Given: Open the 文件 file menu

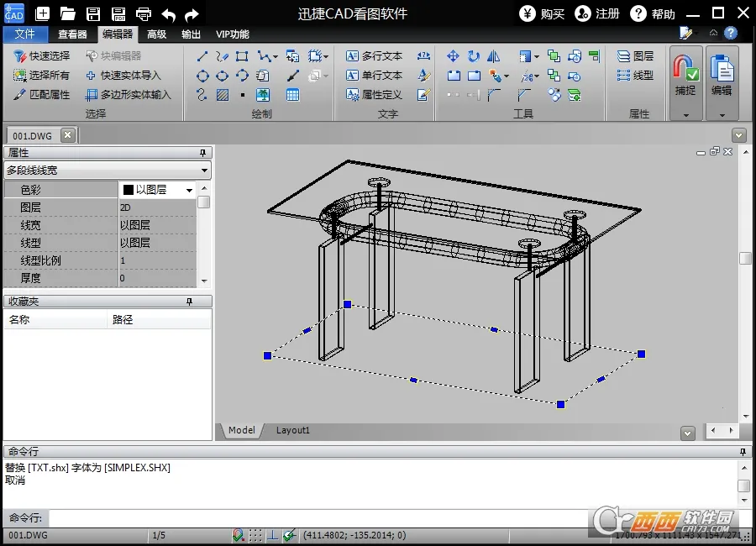Looking at the screenshot, I should coord(24,34).
